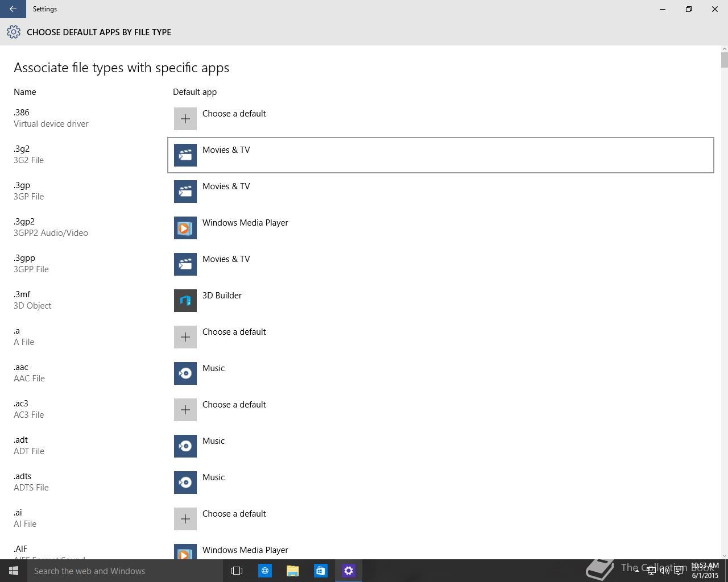
Task: Click the Music icon for .adt
Action: pyautogui.click(x=185, y=446)
